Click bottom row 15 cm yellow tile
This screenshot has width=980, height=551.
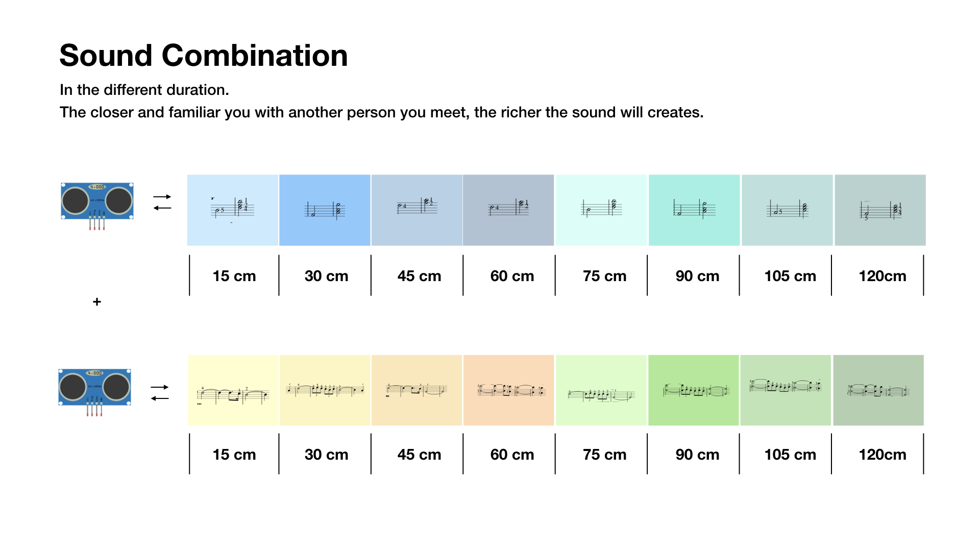coord(233,390)
